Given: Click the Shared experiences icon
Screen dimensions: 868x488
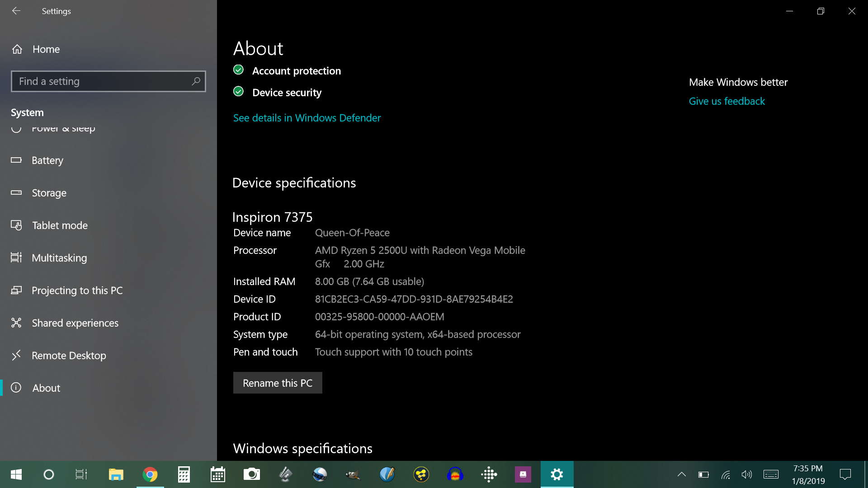Looking at the screenshot, I should 16,323.
